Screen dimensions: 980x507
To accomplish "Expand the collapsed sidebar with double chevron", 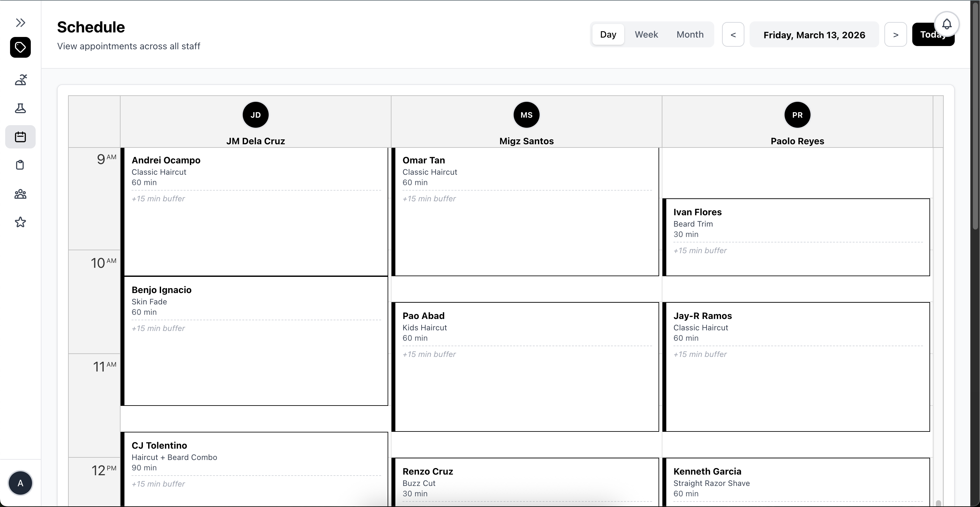I will [x=20, y=22].
